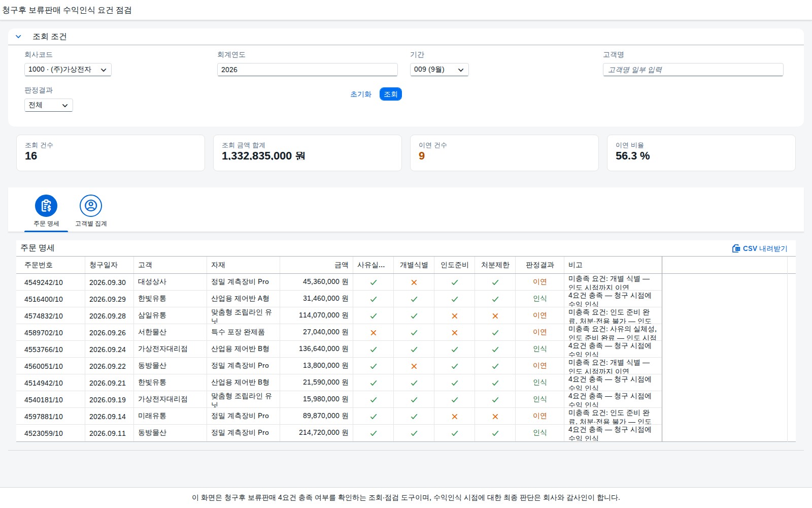
Task: Click the 이연 건수 summary card
Action: (x=504, y=153)
